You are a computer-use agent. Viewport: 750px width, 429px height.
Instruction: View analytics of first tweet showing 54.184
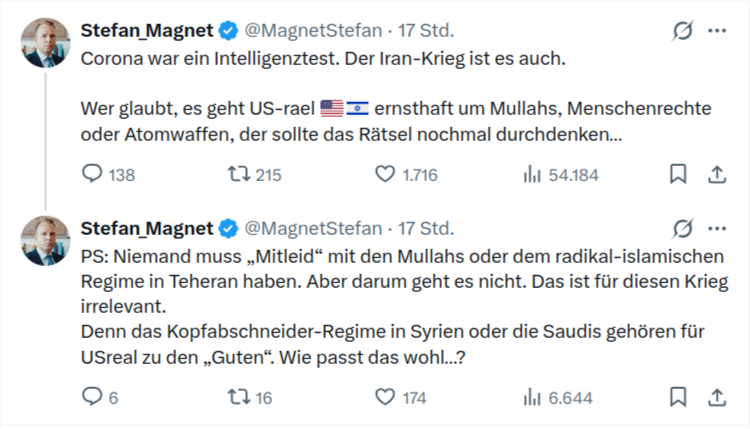[x=532, y=175]
